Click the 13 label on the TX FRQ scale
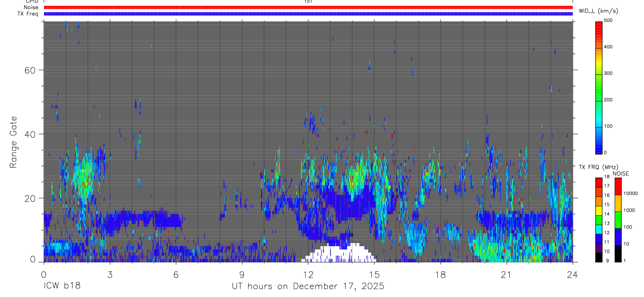Image resolution: width=644 pixels, height=297 pixels. tap(607, 223)
